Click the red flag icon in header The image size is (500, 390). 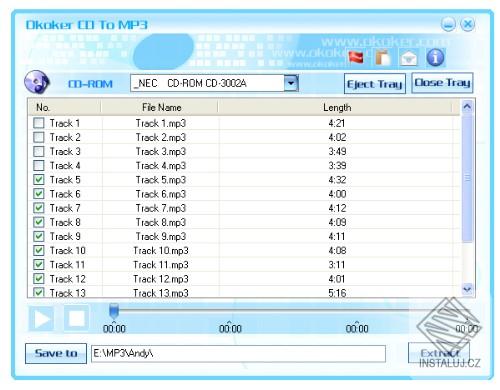[x=356, y=57]
